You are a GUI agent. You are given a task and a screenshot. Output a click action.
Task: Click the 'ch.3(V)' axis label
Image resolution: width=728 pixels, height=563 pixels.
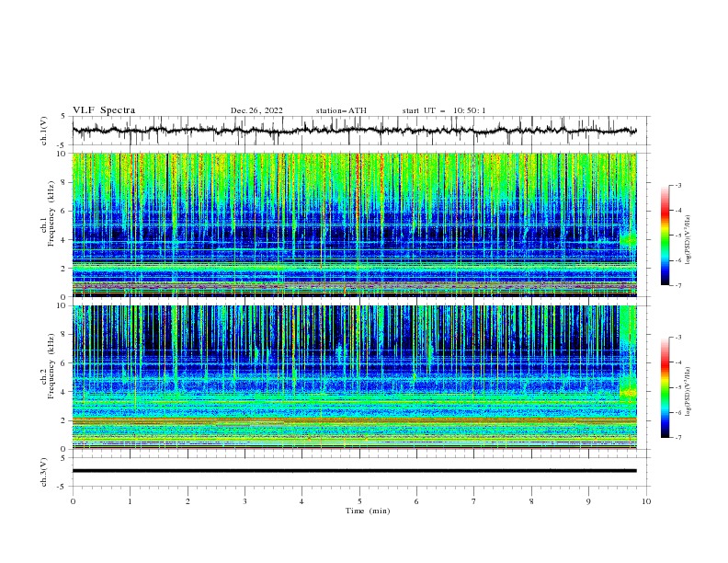click(x=44, y=472)
